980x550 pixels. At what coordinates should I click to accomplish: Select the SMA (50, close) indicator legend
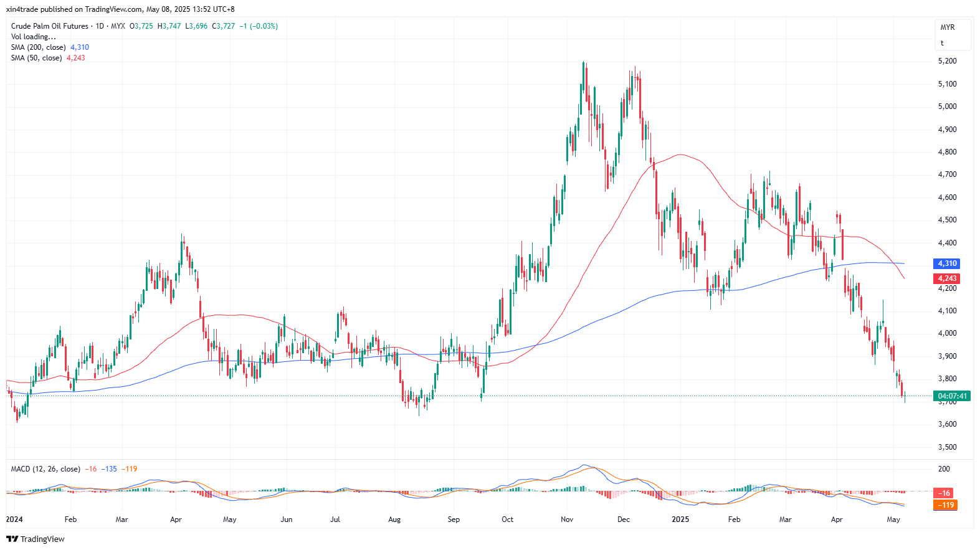(36, 58)
